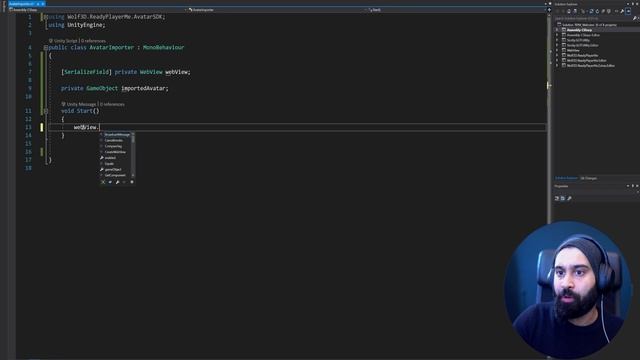Click Categorized icon in Properties panel
This screenshot has width=640, height=360.
point(556,198)
